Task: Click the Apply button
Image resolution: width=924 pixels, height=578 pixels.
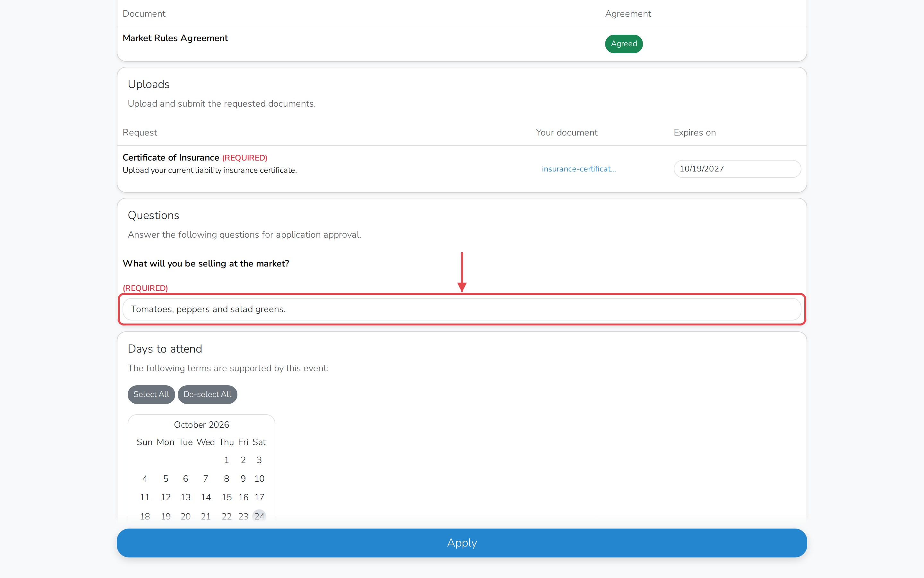Action: point(462,542)
